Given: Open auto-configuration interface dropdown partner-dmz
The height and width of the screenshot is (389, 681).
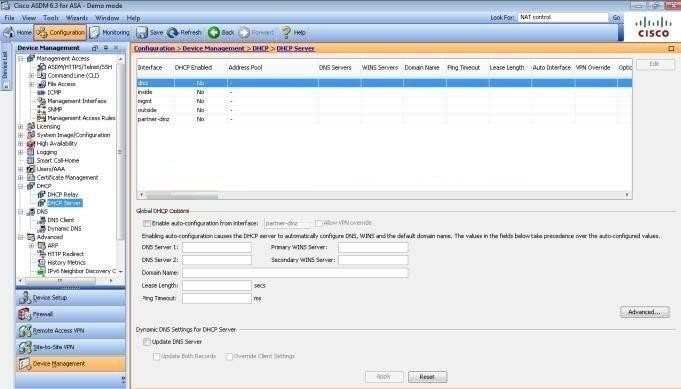Looking at the screenshot, I should point(288,223).
